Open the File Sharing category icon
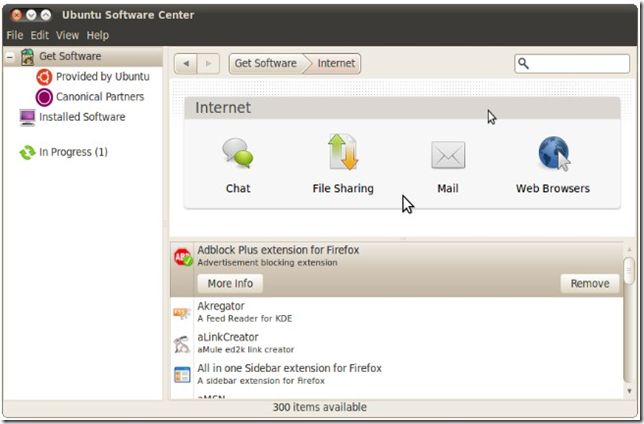Image resolution: width=644 pixels, height=424 pixels. (x=343, y=152)
